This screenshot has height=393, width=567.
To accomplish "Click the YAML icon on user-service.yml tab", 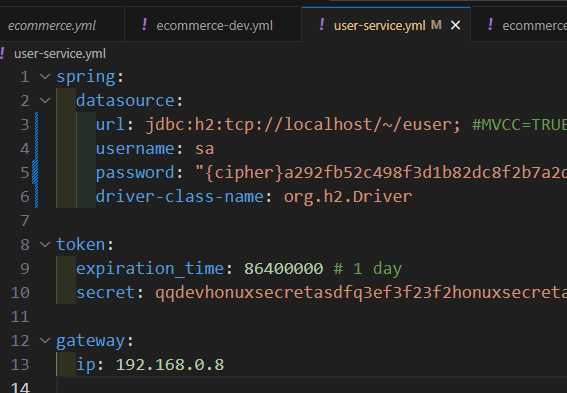I will 321,25.
